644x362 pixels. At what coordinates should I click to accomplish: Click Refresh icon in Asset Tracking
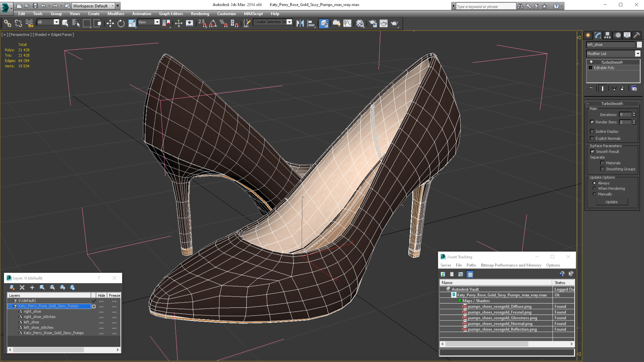click(443, 274)
